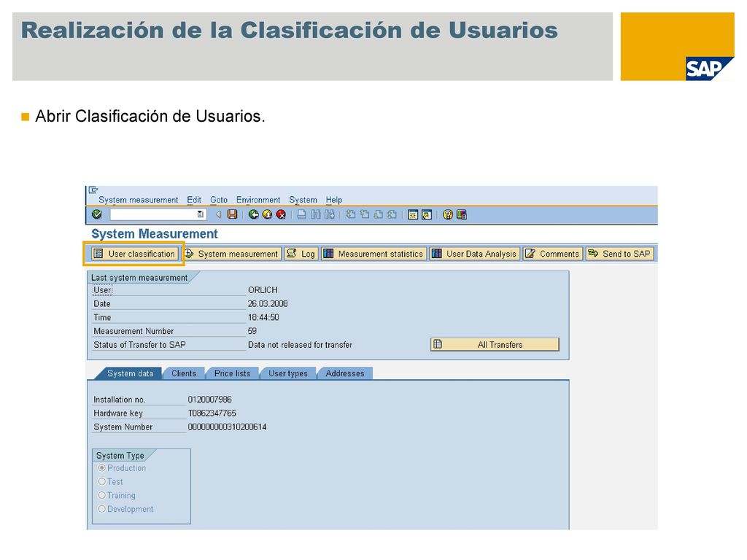
Task: Open the command field history dropdown
Action: pos(201,214)
